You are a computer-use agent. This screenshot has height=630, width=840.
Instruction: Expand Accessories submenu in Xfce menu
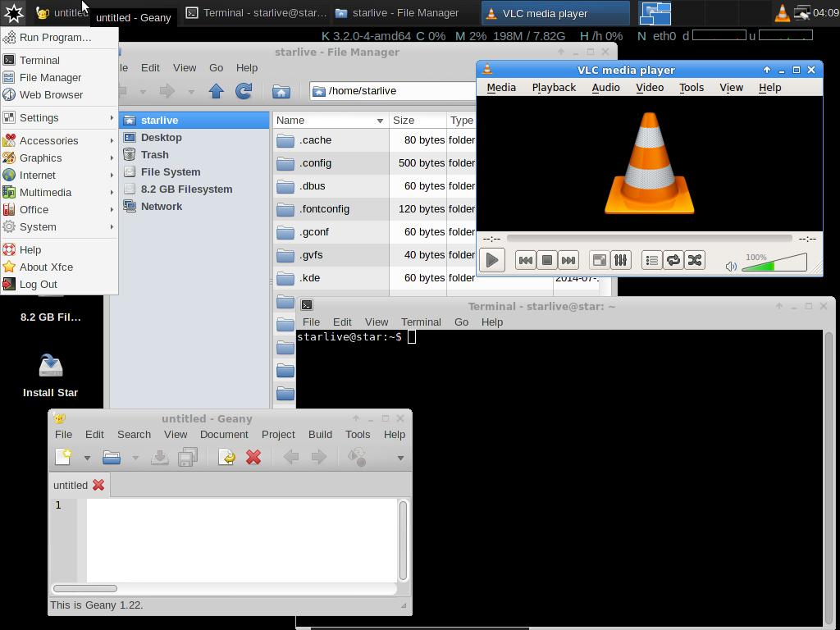pos(59,141)
